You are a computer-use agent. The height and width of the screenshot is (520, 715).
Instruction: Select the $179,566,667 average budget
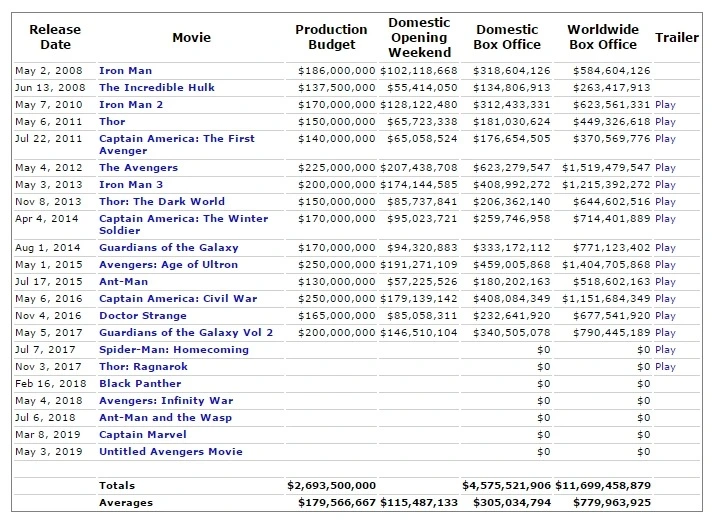337,503
